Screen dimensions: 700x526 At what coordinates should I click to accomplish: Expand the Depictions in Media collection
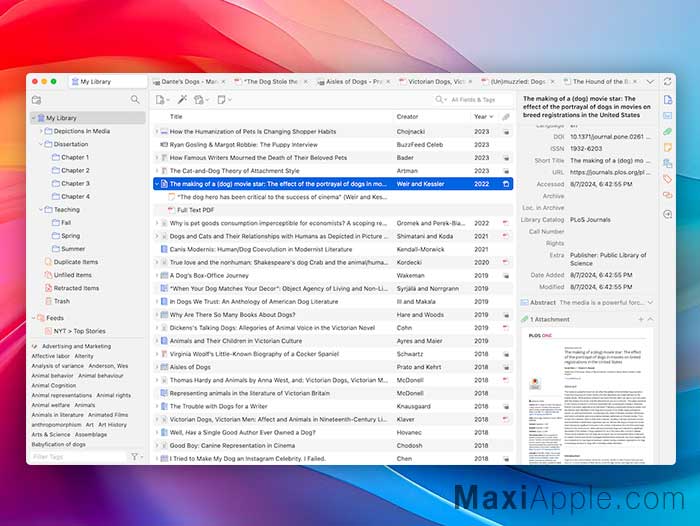tap(41, 131)
